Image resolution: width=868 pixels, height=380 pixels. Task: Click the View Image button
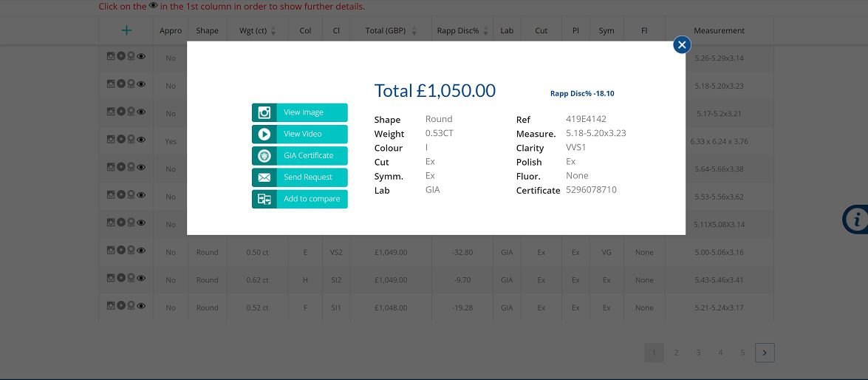[299, 112]
